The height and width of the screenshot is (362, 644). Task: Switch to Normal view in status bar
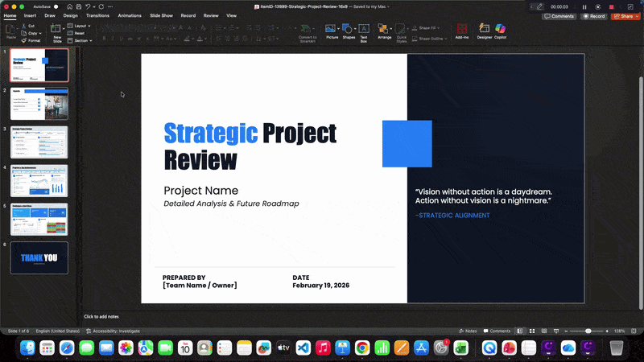520,331
